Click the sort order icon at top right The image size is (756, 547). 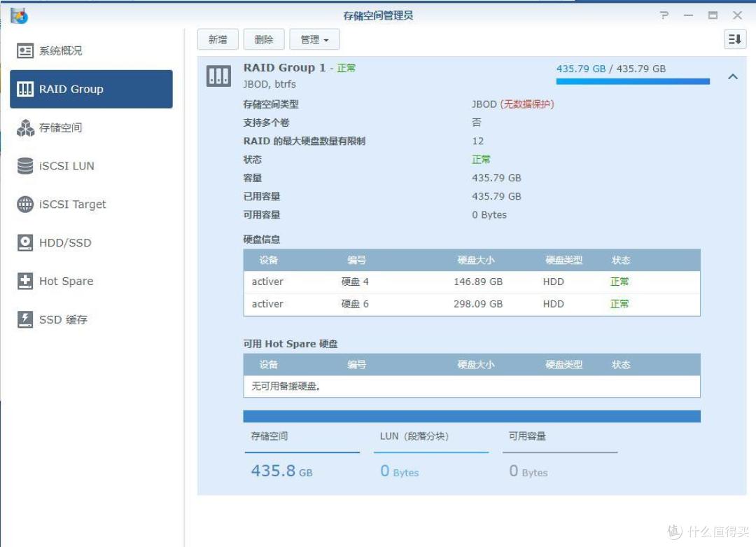click(x=735, y=39)
